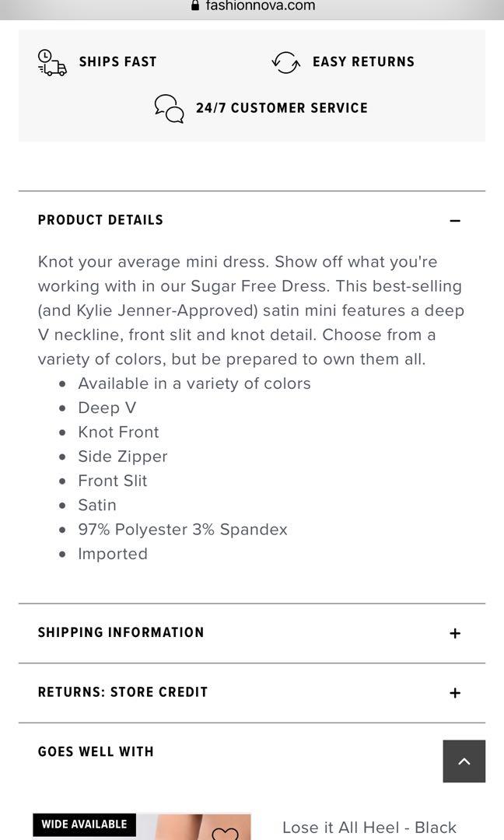Click the minus icon next to Product Details
This screenshot has height=840, width=504.
click(x=455, y=221)
